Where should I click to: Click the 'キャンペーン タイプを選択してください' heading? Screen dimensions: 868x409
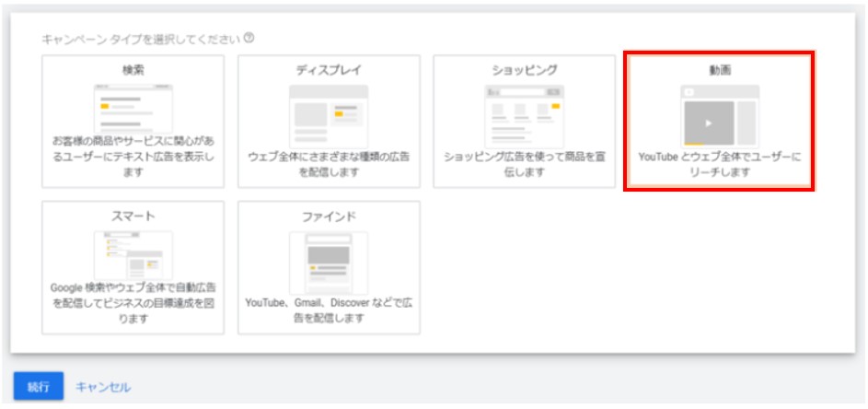(x=141, y=40)
